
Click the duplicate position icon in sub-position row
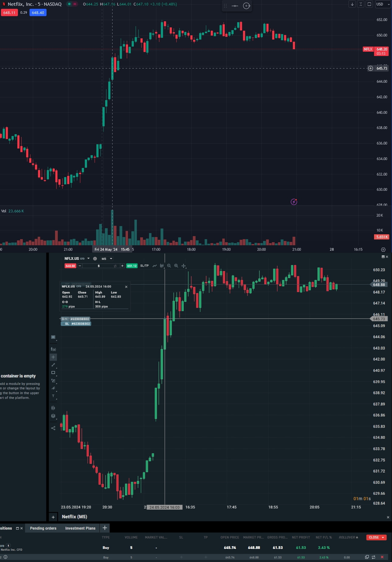pyautogui.click(x=367, y=557)
